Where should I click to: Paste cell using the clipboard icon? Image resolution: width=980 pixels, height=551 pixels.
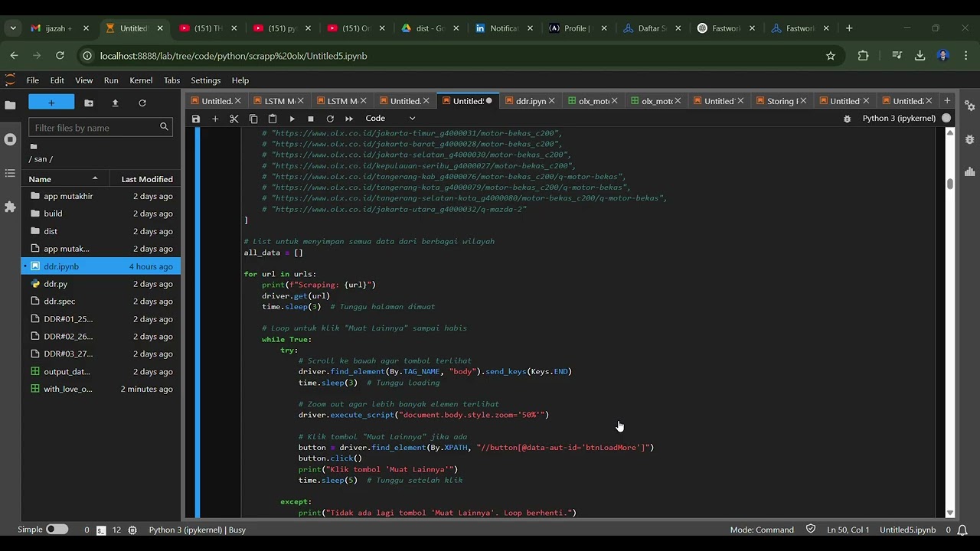coord(273,119)
